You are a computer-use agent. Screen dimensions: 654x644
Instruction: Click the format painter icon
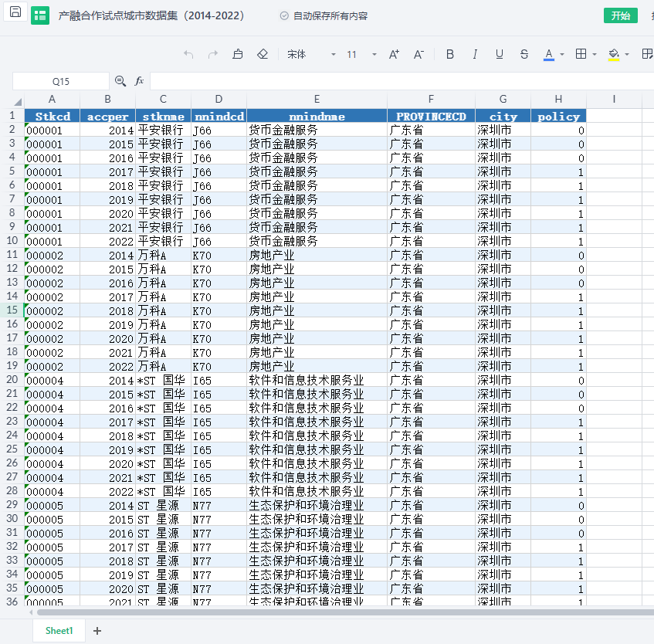coord(238,54)
